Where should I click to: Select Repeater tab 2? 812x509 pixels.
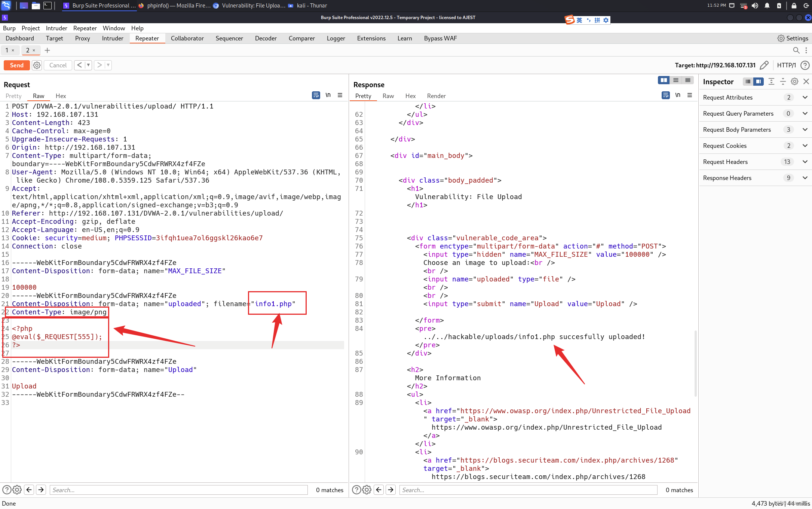[28, 50]
